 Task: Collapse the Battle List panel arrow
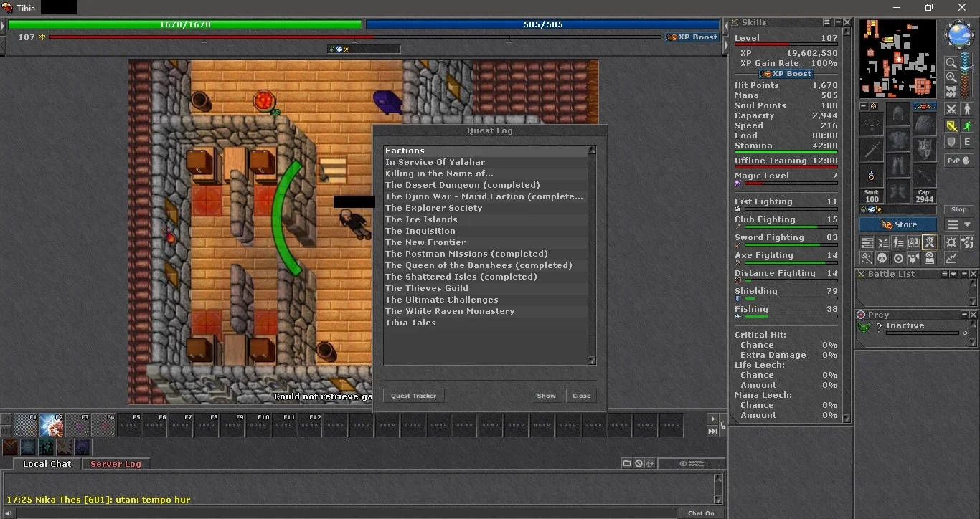tap(953, 274)
